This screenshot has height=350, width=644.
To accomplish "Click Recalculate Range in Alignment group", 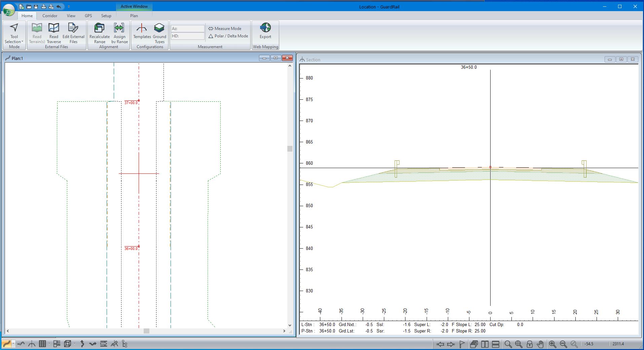I will pyautogui.click(x=100, y=33).
